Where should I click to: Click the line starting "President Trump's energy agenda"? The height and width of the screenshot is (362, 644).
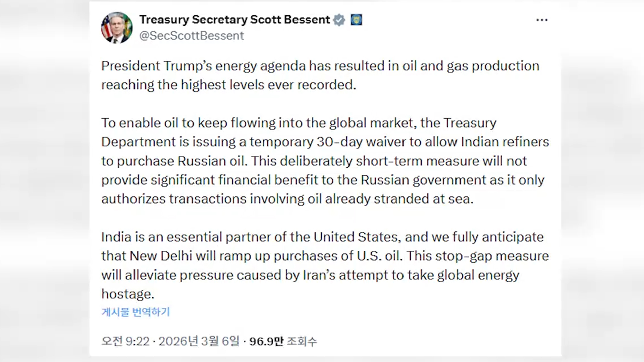320,66
